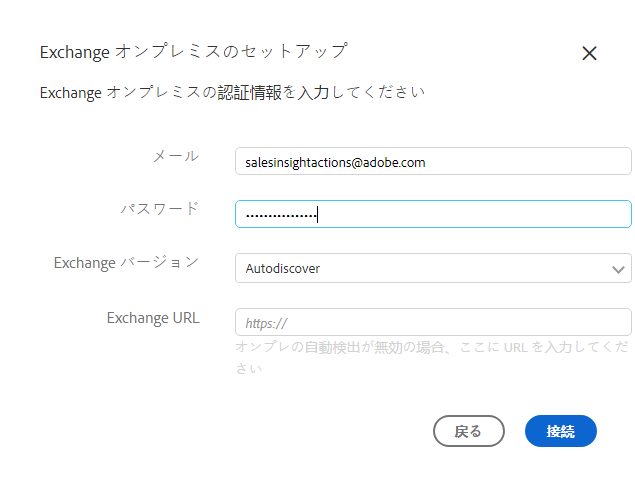The height and width of the screenshot is (481, 635).
Task: Click the dialog title Exchange オンプレミスのセットアップ
Action: click(x=193, y=50)
